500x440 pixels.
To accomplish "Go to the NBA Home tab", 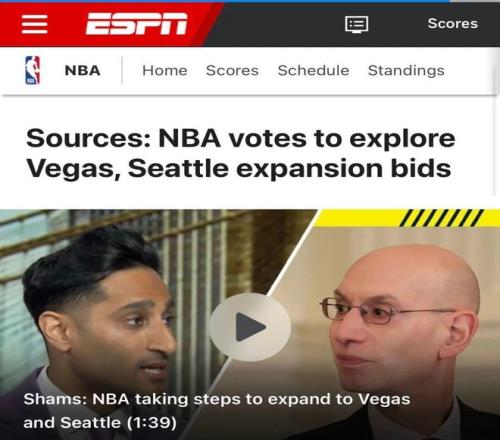I will tap(165, 70).
